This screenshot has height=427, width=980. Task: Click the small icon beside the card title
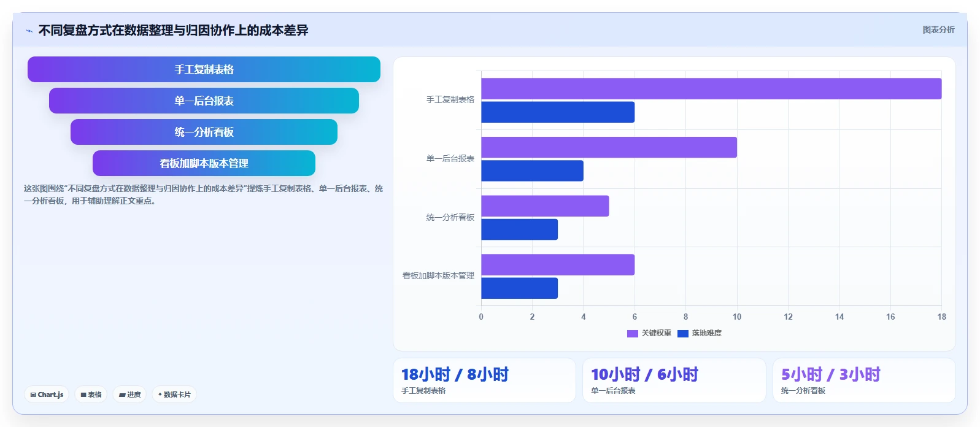(29, 31)
